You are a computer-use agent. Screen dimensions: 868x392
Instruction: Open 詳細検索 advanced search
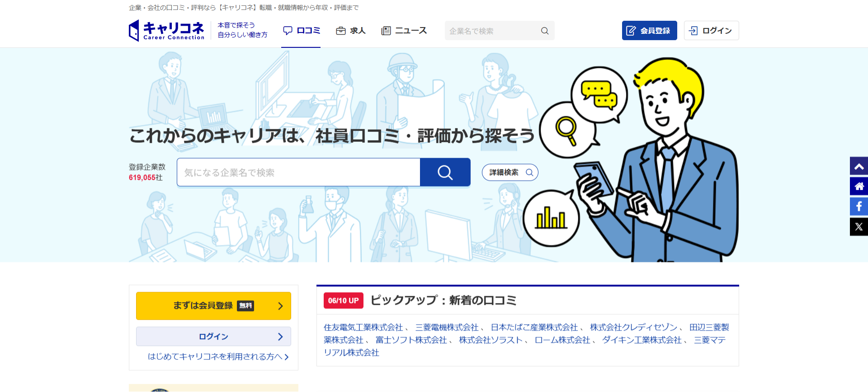point(510,173)
